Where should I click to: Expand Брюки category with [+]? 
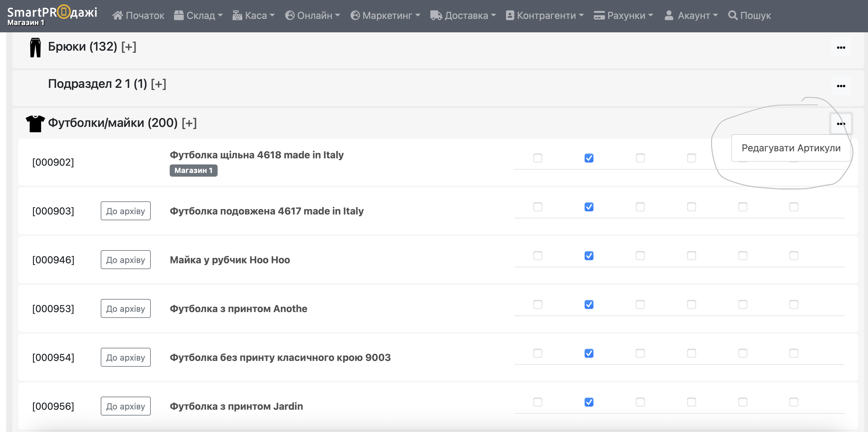pyautogui.click(x=129, y=47)
